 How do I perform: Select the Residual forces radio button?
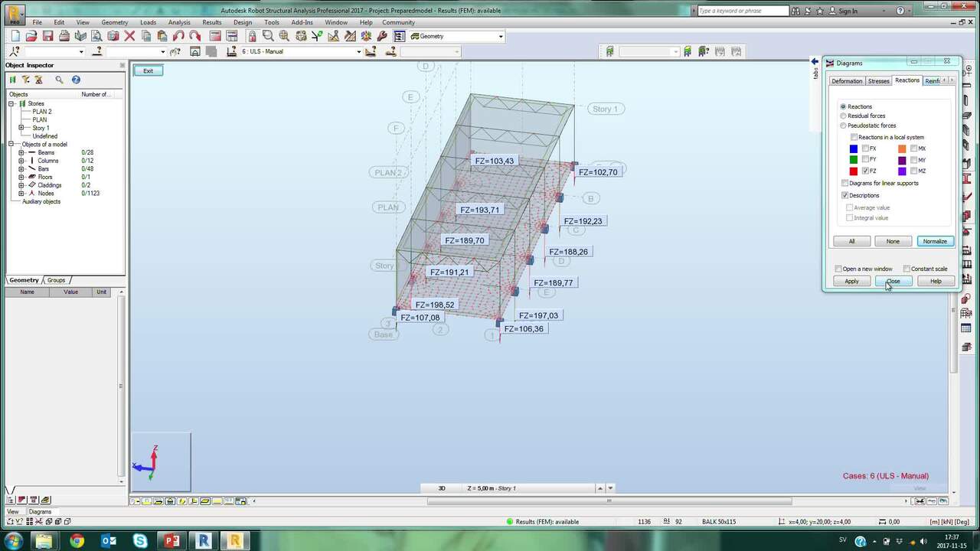point(844,116)
